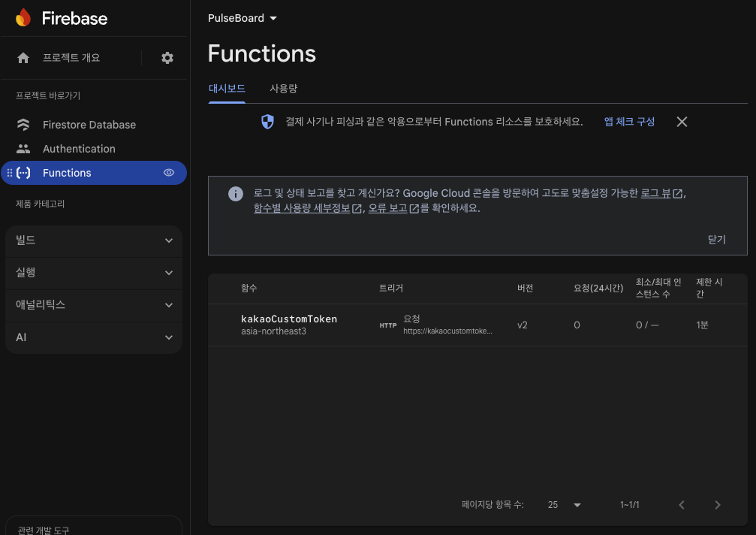The width and height of the screenshot is (756, 535).
Task: Click the 1~1/1 pagination text
Action: [630, 505]
